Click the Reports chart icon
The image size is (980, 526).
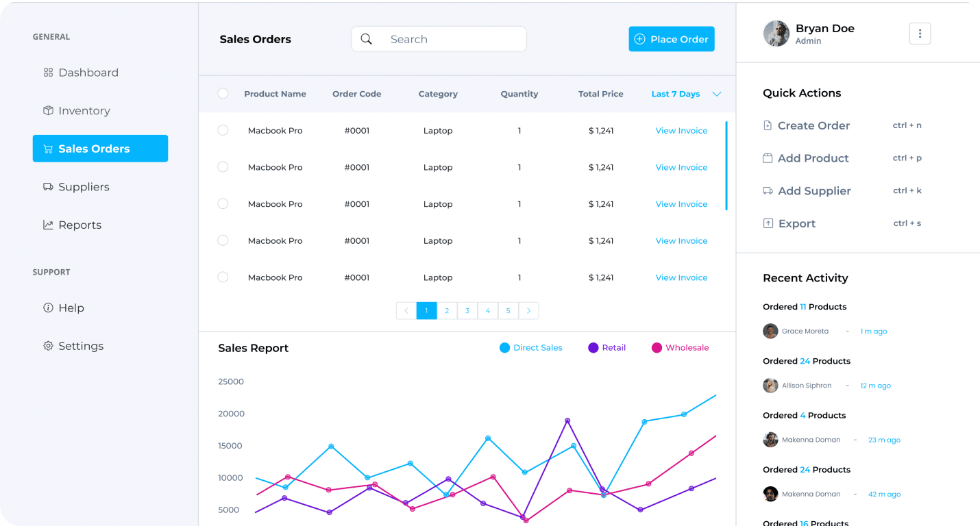point(48,225)
